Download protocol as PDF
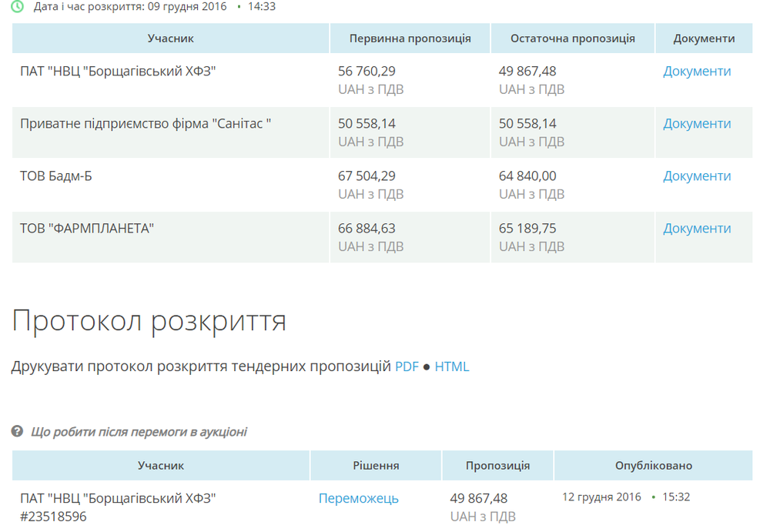 tap(407, 367)
